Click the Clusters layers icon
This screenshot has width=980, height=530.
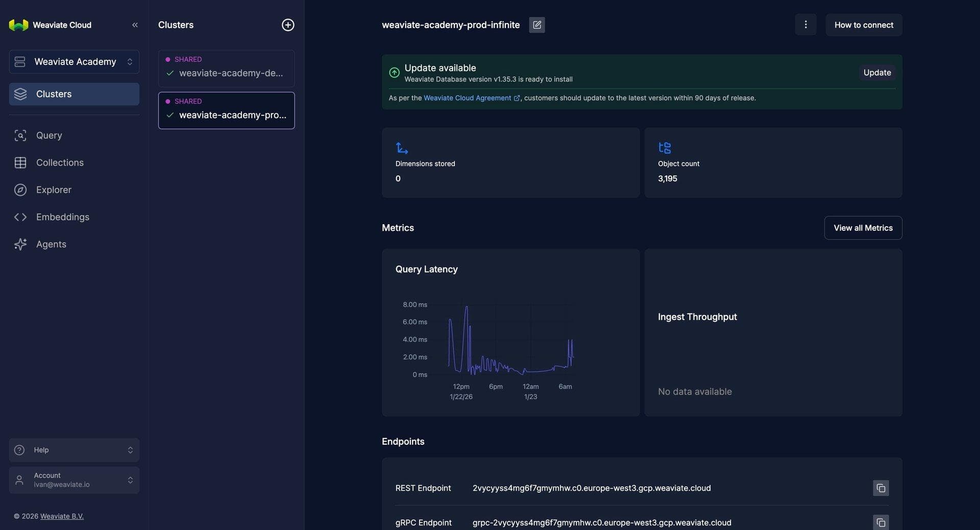[x=20, y=94]
